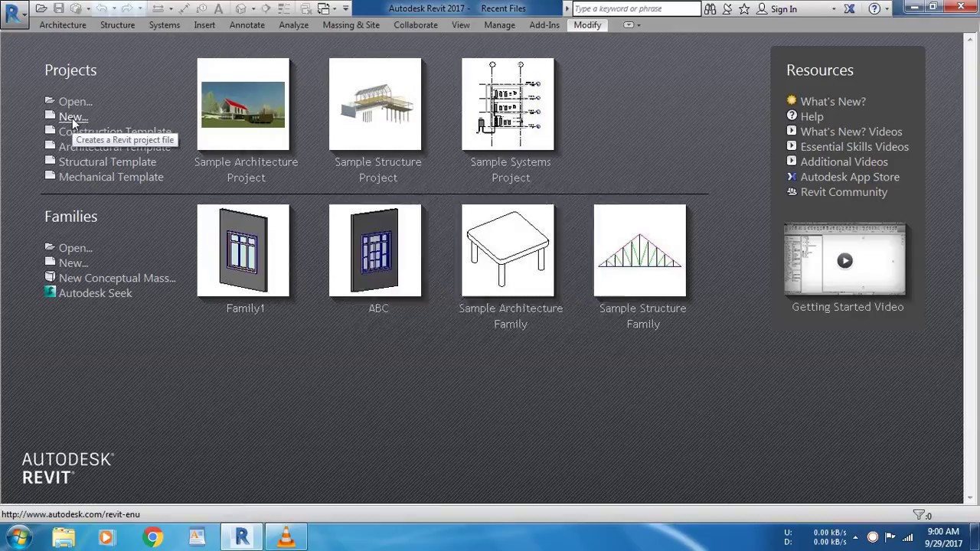Screen dimensions: 980x551
Task: Open the Sample Architecture Project thumbnail
Action: pyautogui.click(x=243, y=104)
